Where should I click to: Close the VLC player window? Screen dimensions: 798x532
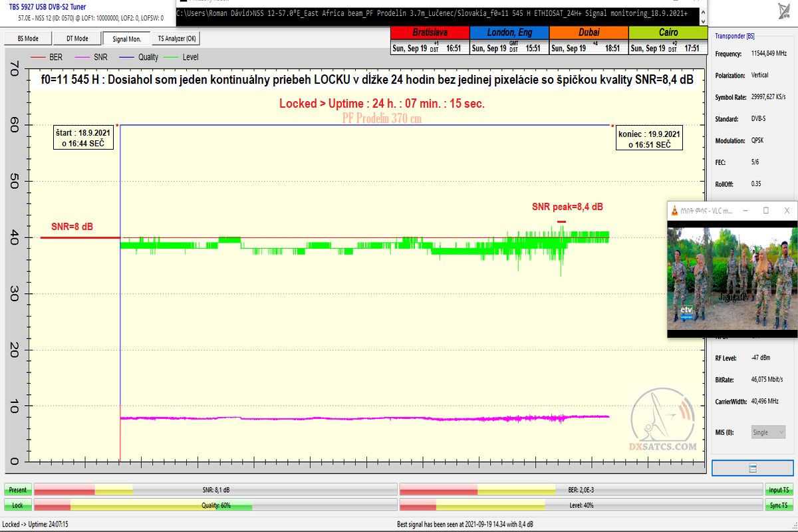point(787,210)
